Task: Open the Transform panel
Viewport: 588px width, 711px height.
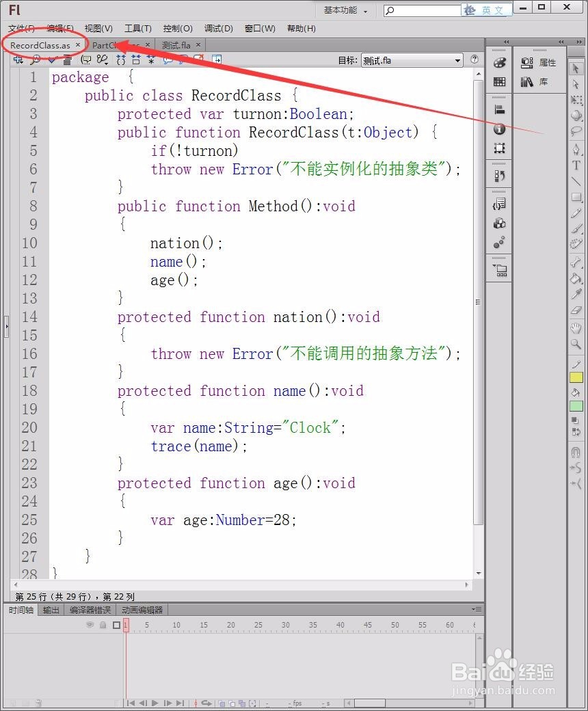Action: pos(499,148)
